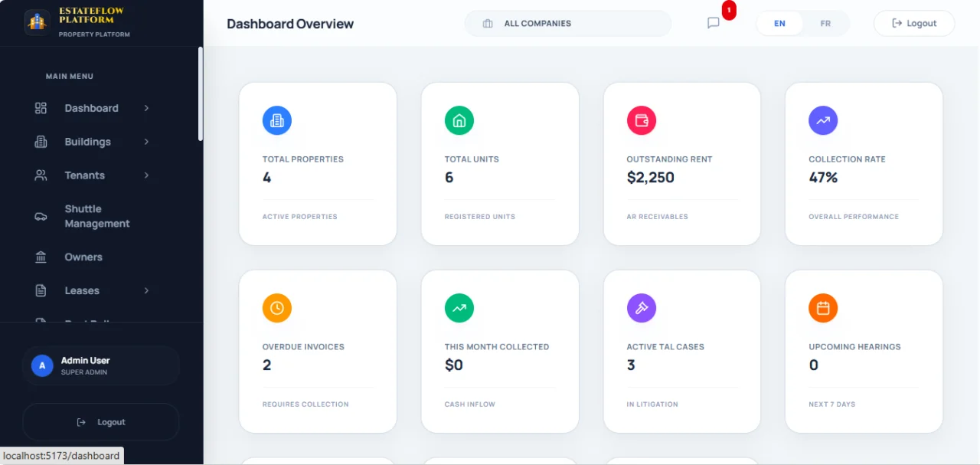980x465 pixels.
Task: Click the Overdue Invoices value 2
Action: [266, 365]
